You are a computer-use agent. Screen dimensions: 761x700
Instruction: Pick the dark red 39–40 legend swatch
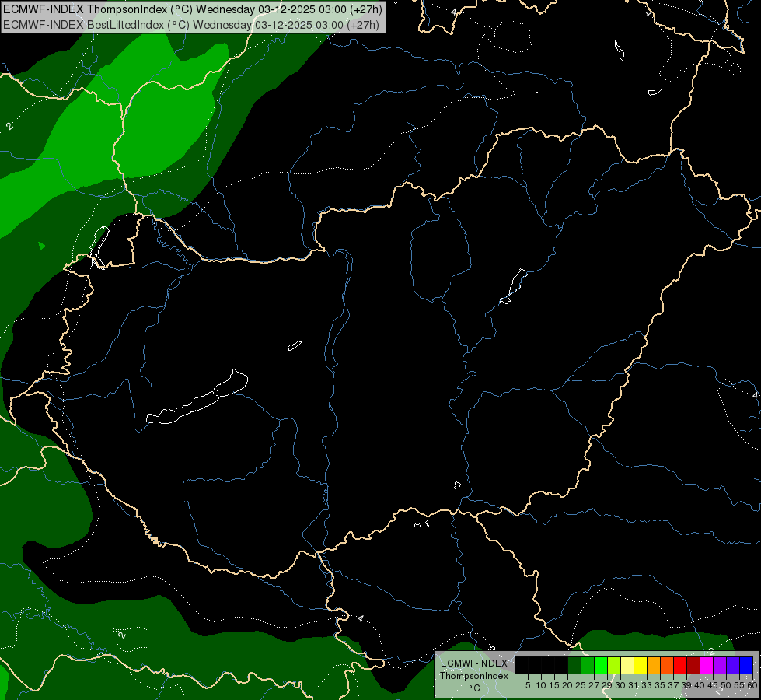point(693,665)
